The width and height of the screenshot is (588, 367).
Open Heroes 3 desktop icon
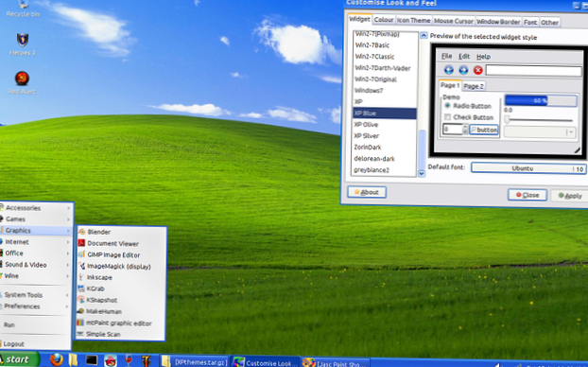click(x=23, y=44)
